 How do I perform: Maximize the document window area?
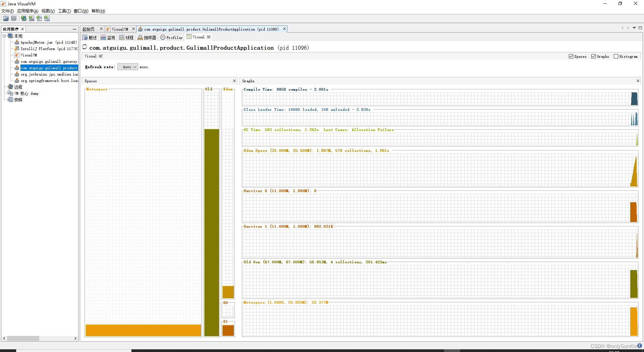[x=640, y=28]
